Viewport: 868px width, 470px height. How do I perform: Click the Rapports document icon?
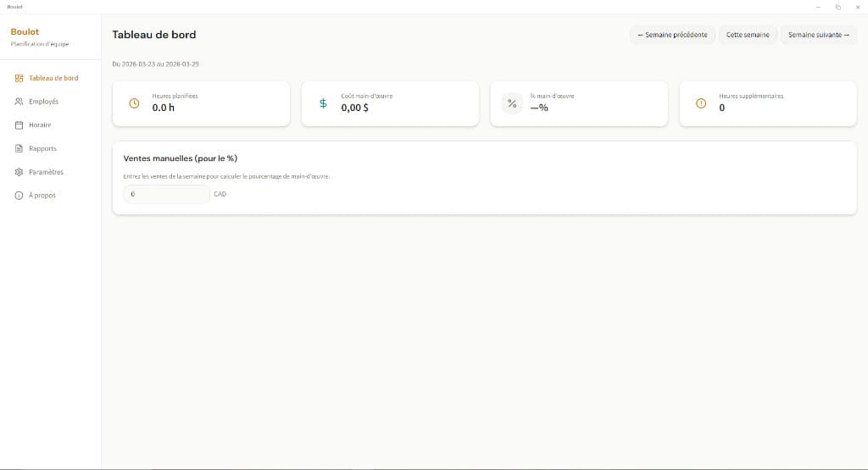pos(19,148)
